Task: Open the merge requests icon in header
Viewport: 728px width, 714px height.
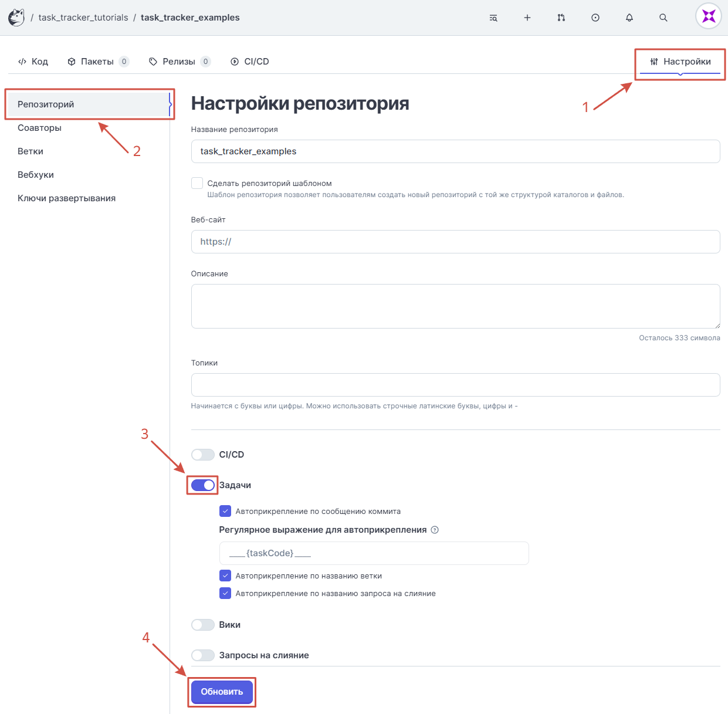Action: [561, 18]
